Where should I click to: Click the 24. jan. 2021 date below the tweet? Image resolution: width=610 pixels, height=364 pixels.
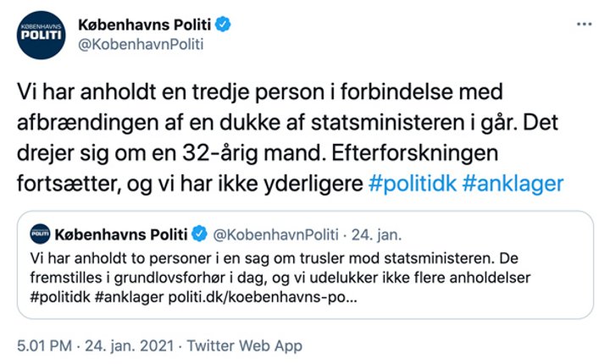[x=129, y=345]
